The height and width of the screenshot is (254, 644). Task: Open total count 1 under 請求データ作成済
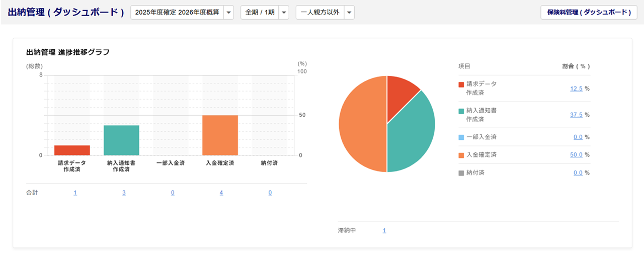click(75, 193)
